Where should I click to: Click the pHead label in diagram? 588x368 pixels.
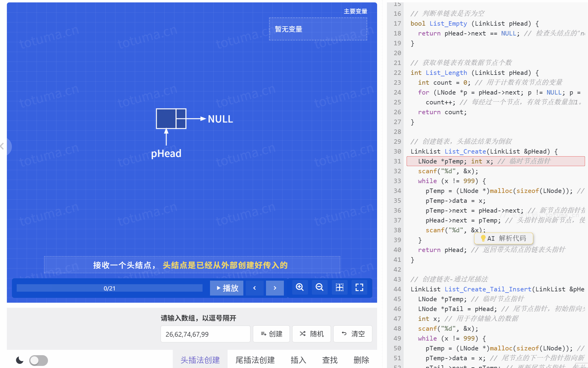(166, 154)
